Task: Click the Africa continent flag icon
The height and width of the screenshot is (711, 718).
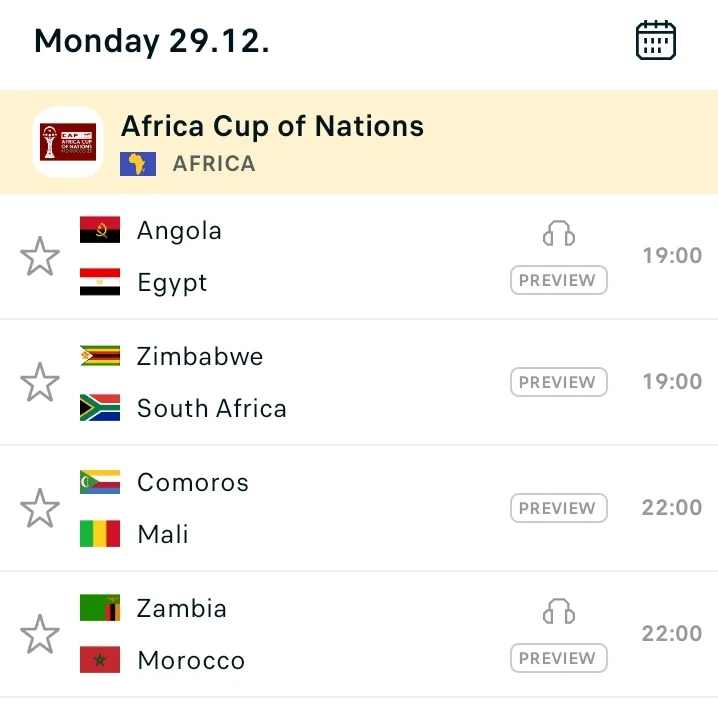Action: (138, 164)
